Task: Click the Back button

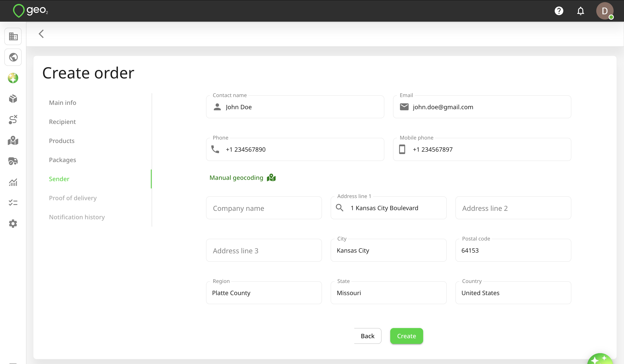Action: [x=367, y=336]
